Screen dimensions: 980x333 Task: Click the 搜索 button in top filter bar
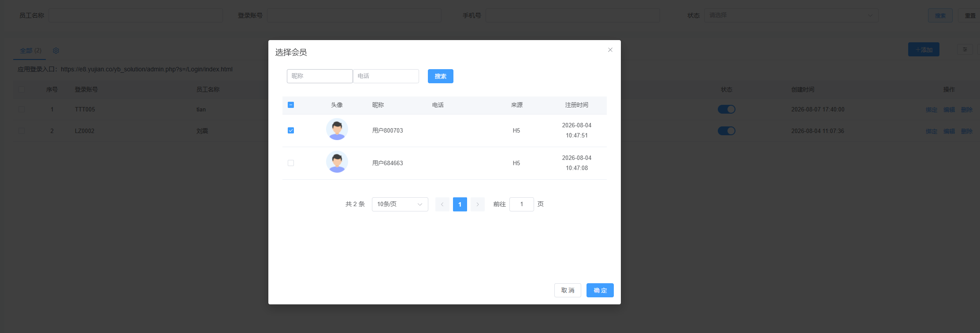point(940,15)
